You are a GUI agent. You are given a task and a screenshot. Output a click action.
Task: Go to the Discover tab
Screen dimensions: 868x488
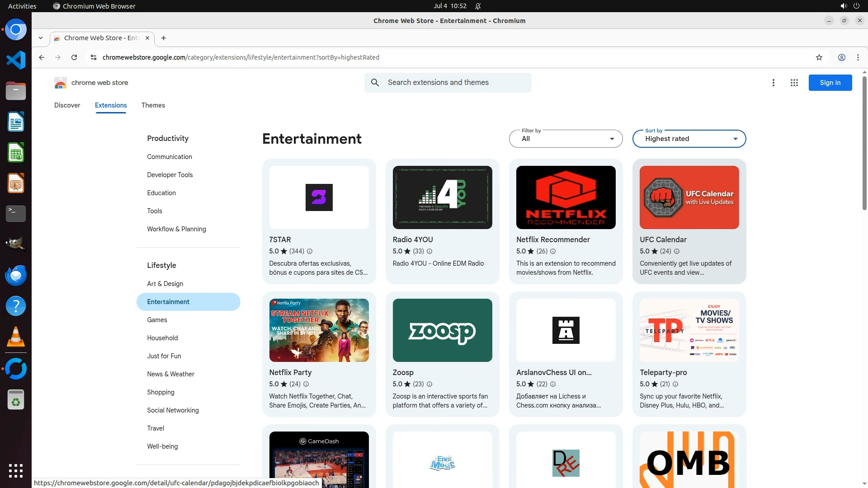pos(67,105)
